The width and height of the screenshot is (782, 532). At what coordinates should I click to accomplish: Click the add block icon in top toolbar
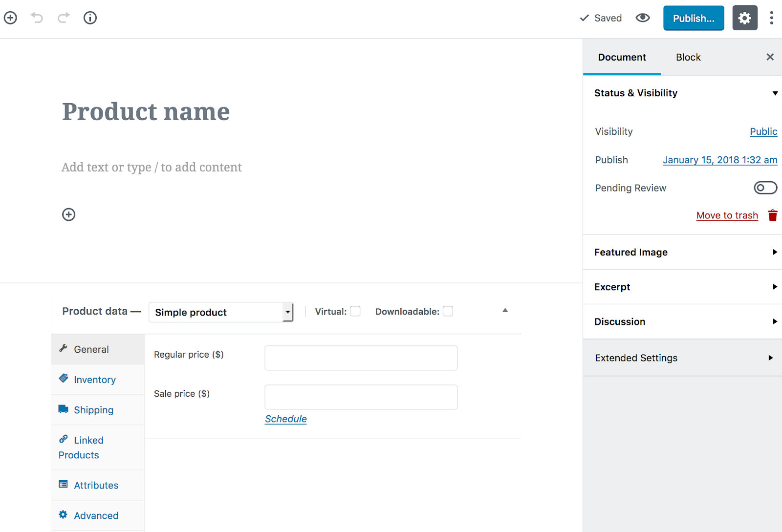[x=10, y=18]
